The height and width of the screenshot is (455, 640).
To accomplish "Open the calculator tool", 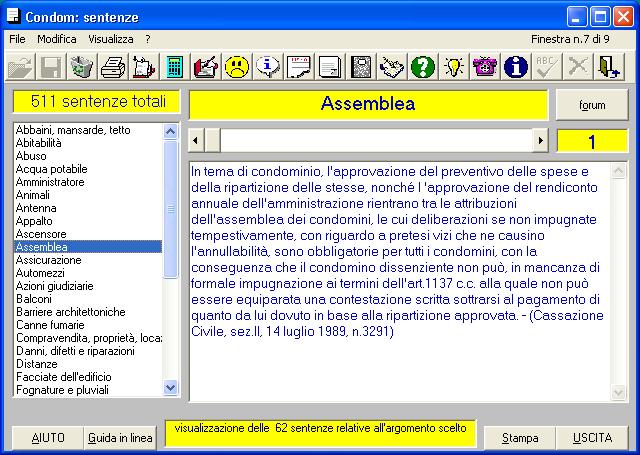I will [175, 67].
